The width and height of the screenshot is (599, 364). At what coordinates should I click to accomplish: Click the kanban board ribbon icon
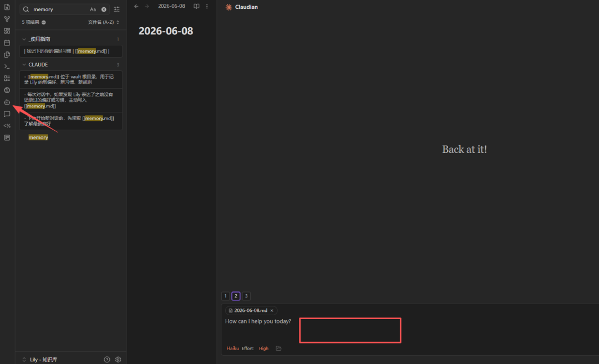(7, 138)
